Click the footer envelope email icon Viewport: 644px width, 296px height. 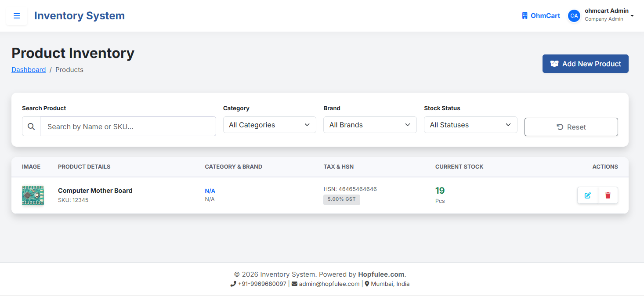[294, 284]
